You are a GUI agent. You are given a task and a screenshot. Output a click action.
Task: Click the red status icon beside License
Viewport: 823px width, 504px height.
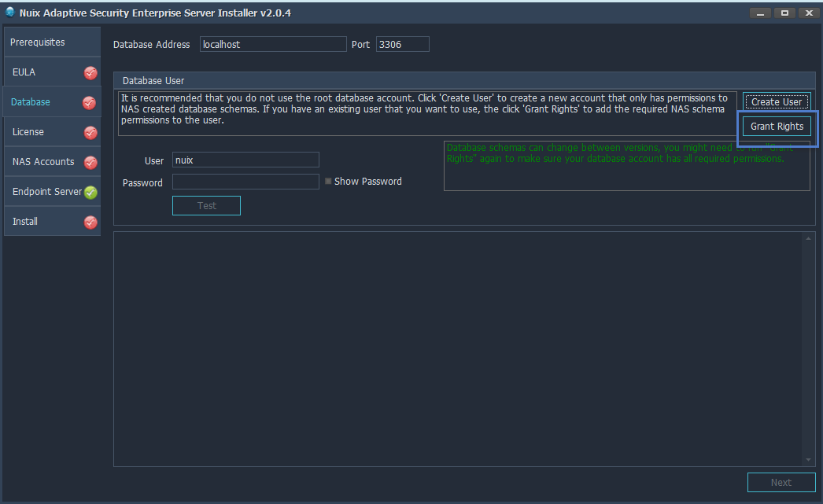pos(90,133)
